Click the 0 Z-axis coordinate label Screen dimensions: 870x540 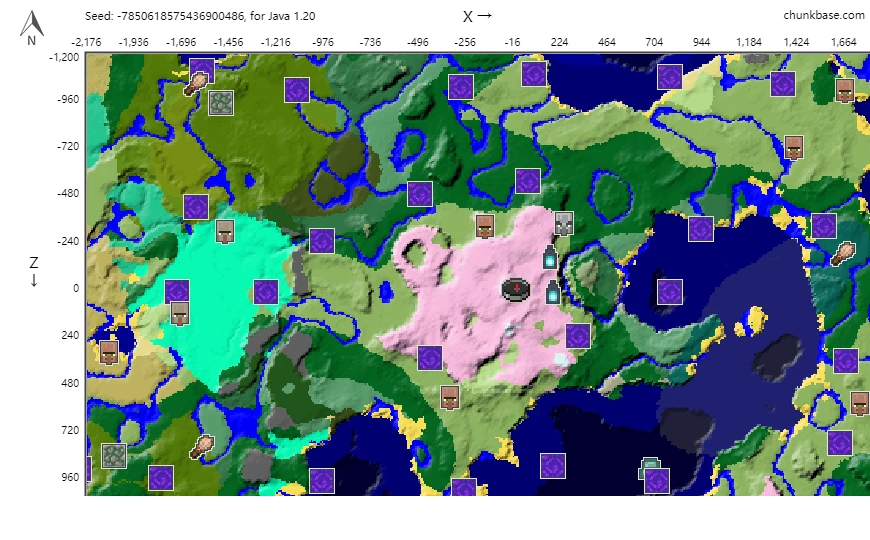click(x=76, y=288)
